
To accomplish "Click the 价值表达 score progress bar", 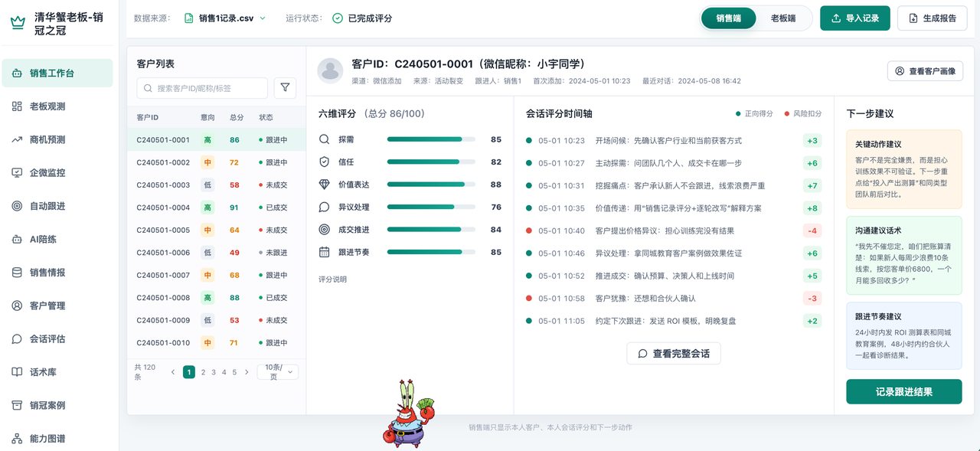I will (431, 185).
